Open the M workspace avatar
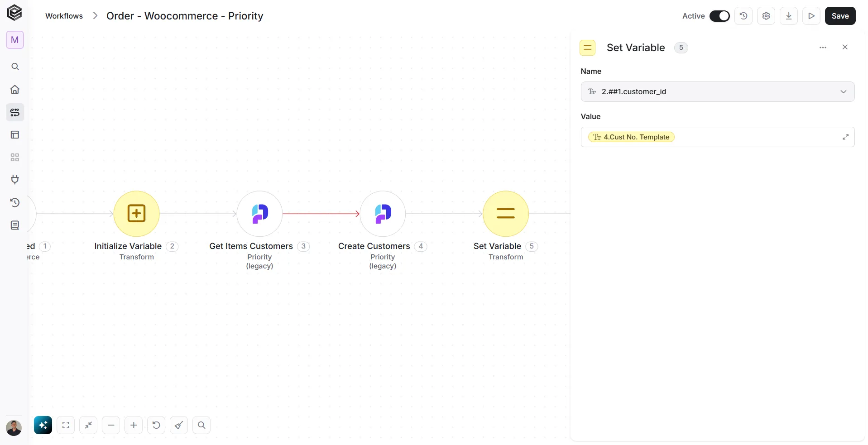Image resolution: width=868 pixels, height=445 pixels. [15, 40]
